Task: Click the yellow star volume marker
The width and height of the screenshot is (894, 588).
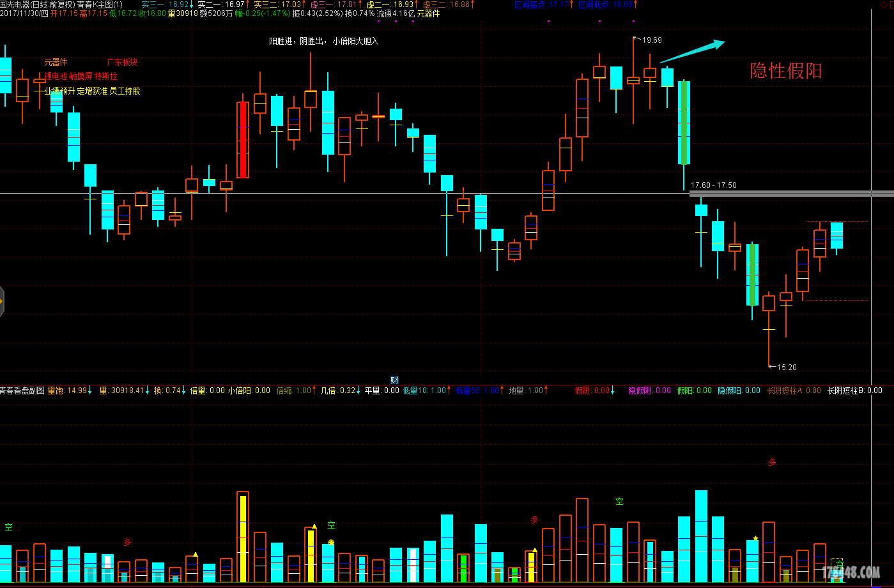Action: 755,538
